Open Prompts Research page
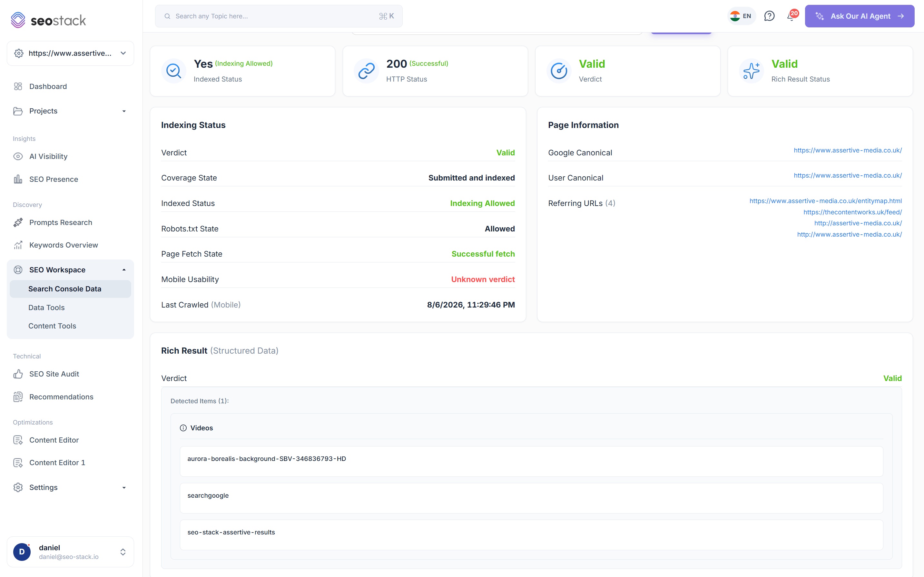This screenshot has width=924, height=577. (x=61, y=222)
